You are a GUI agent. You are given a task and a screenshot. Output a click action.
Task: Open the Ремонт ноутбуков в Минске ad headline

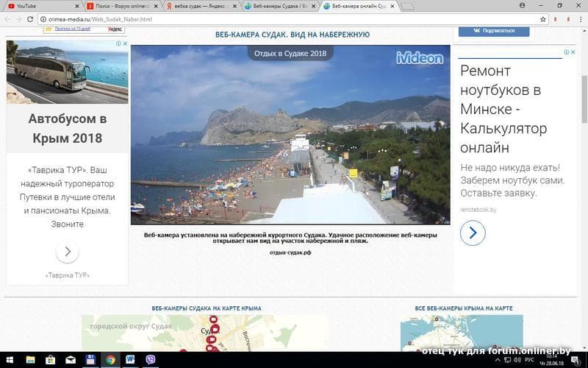(x=503, y=109)
